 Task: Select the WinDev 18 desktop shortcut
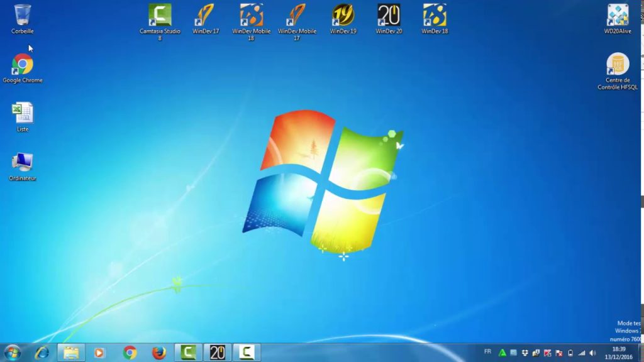coord(435,19)
